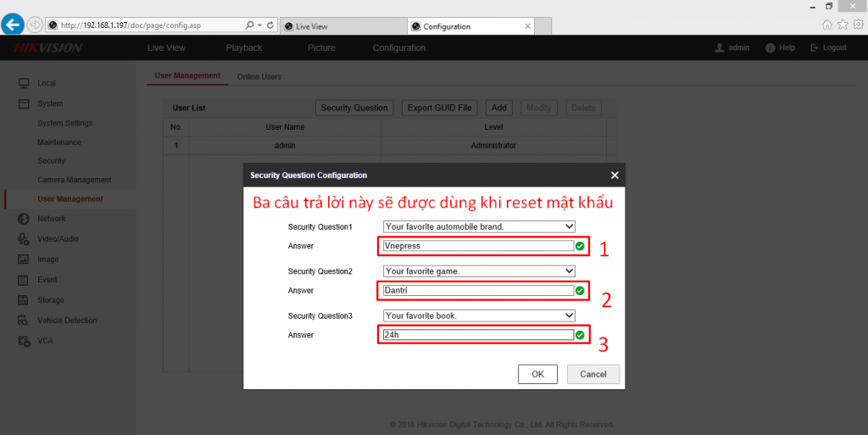This screenshot has width=868, height=435.
Task: Click Cancel in the security dialog
Action: pos(593,374)
